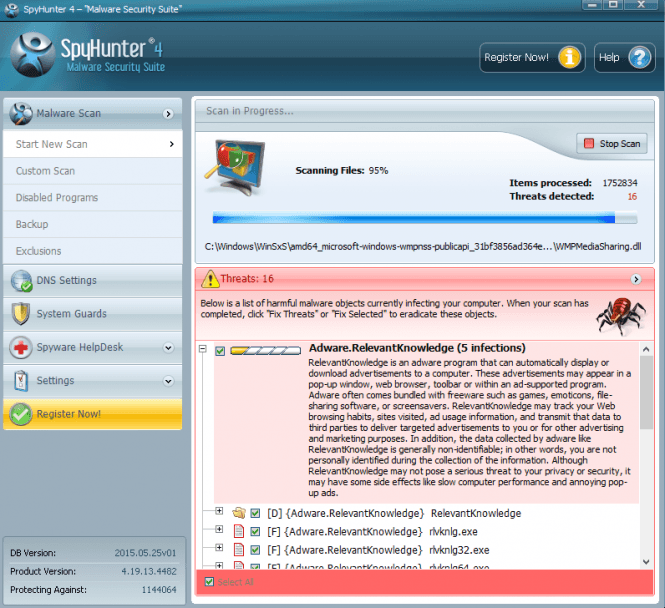Click the threat list scrollbar thumb
Screen dimensions: 665x608
[646, 393]
